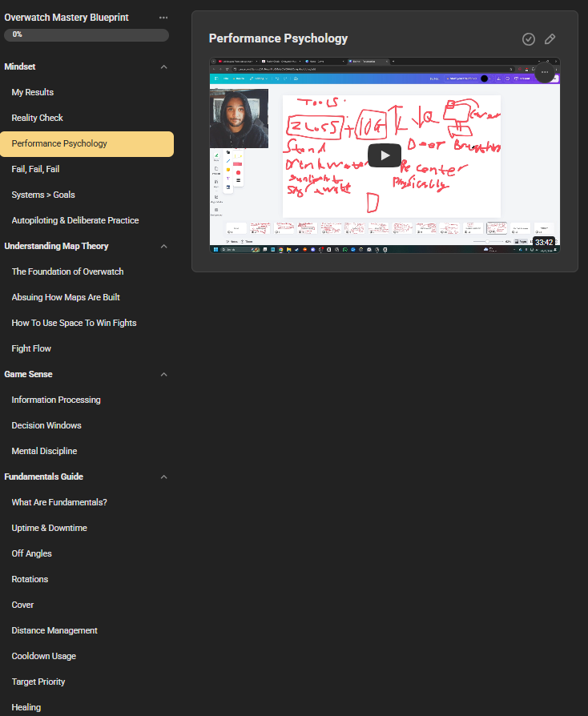
Task: Open the Cover lesson
Action: coord(87,605)
